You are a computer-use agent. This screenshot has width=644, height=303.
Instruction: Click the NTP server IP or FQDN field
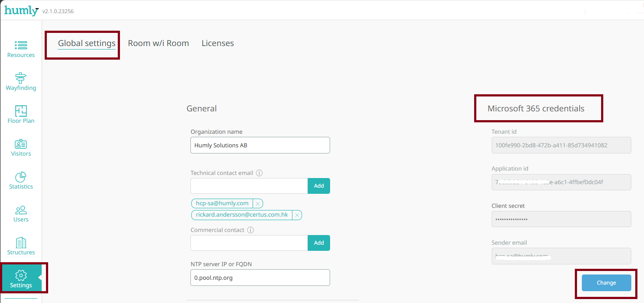coord(260,278)
